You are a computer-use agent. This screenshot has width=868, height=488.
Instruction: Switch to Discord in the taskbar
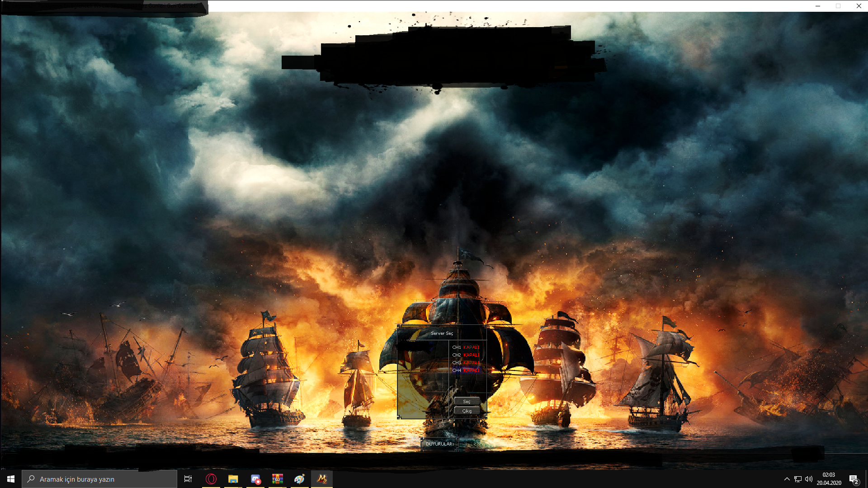click(x=255, y=479)
